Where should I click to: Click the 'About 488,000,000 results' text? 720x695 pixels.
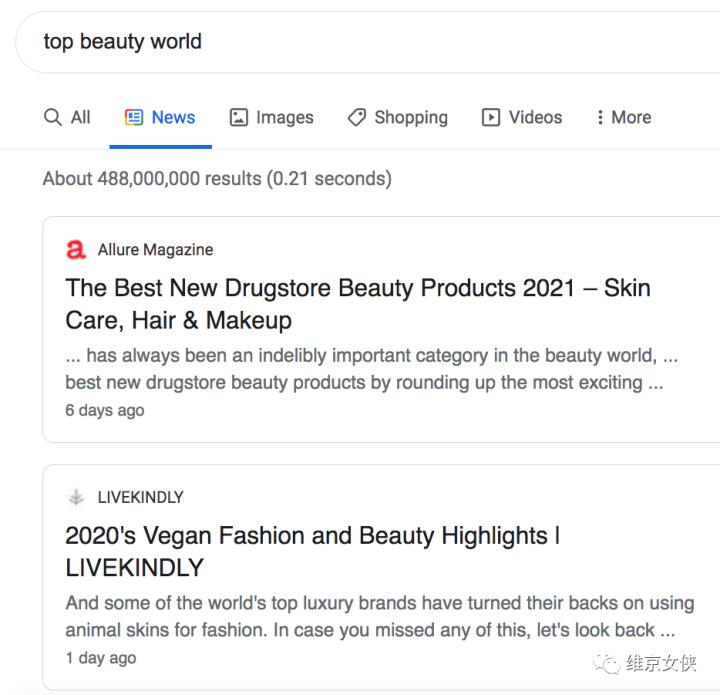[217, 179]
